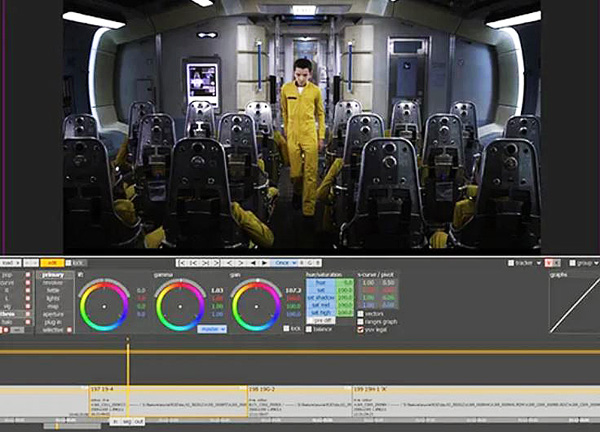Isolate the red channel with R button
Screen dimensions: 600x432
point(302,263)
